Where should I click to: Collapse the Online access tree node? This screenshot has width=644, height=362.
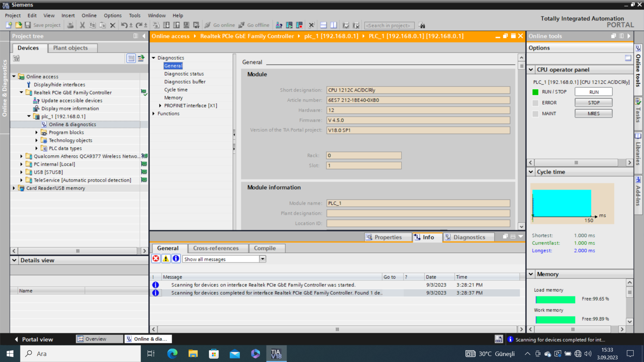point(14,76)
